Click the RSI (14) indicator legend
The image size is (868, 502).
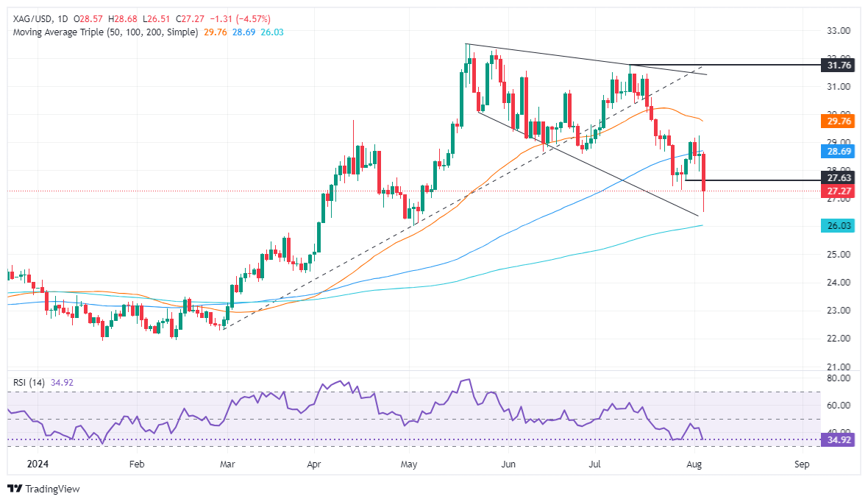[x=29, y=382]
